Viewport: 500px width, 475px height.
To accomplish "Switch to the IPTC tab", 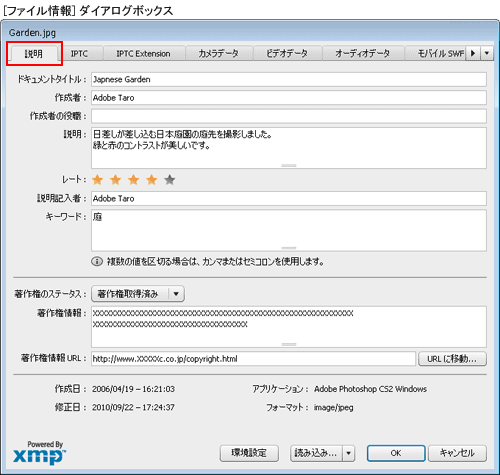I will pyautogui.click(x=79, y=53).
